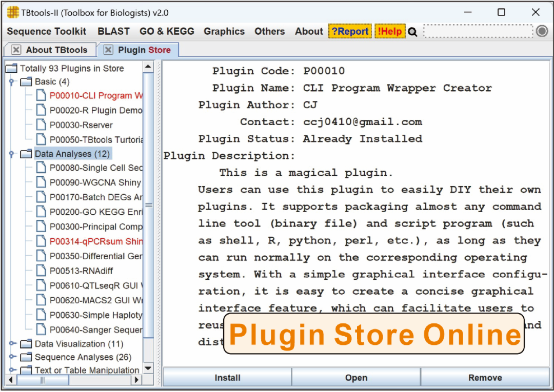The image size is (554, 392).
Task: Click the file icon of P00170-Batch DEGs
Action: point(42,197)
